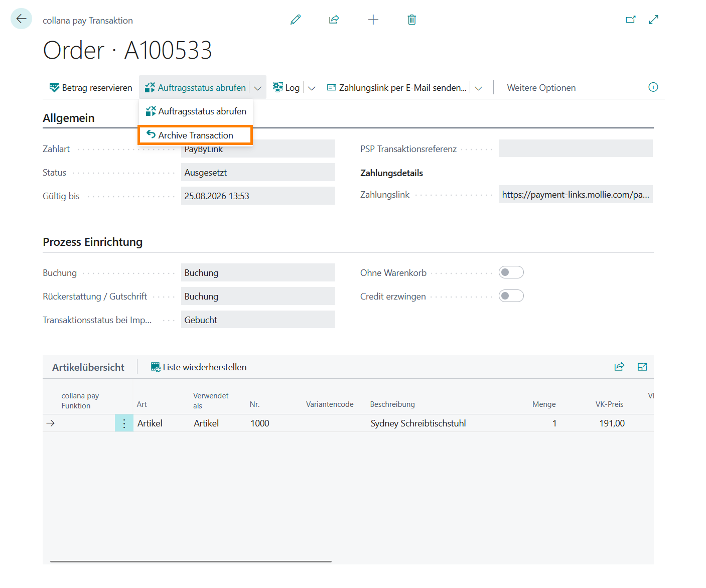Click cell Sydney Schreibtischstuhl
This screenshot has width=706, height=588.
coord(418,423)
